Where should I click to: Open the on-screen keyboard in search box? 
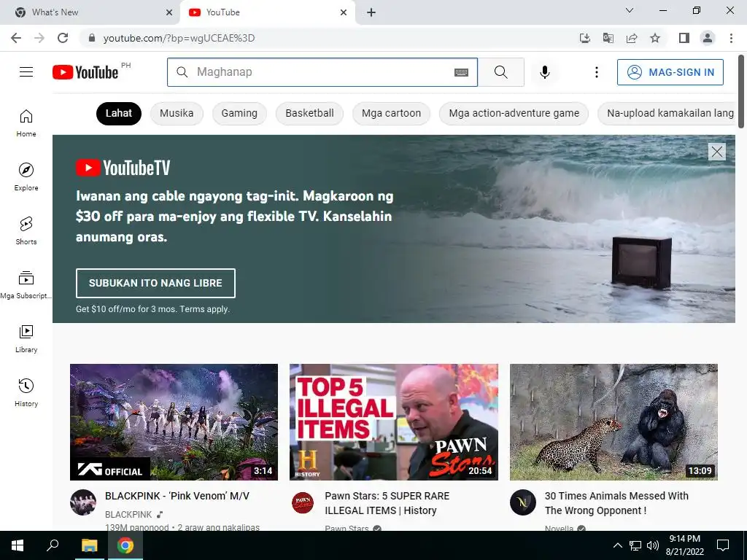[x=461, y=72]
